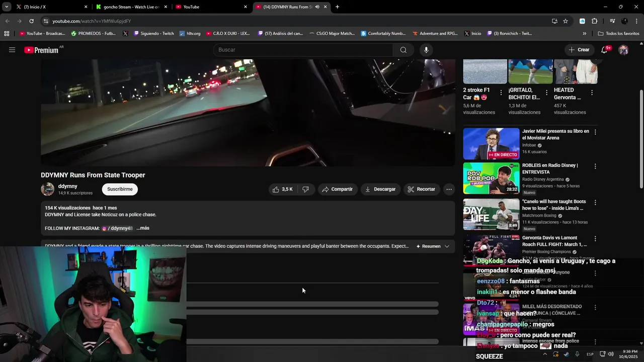Bookmark this page with star icon
This screenshot has width=644, height=362.
[566, 21]
